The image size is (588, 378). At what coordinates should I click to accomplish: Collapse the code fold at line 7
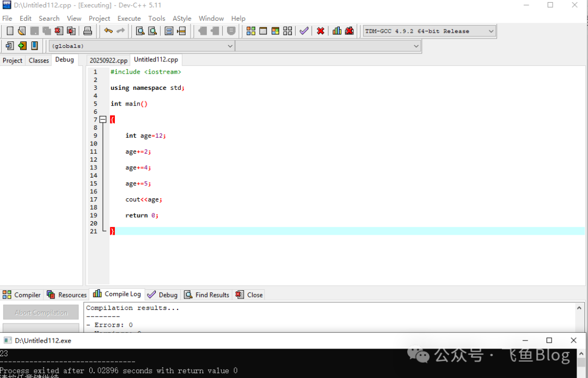click(103, 120)
